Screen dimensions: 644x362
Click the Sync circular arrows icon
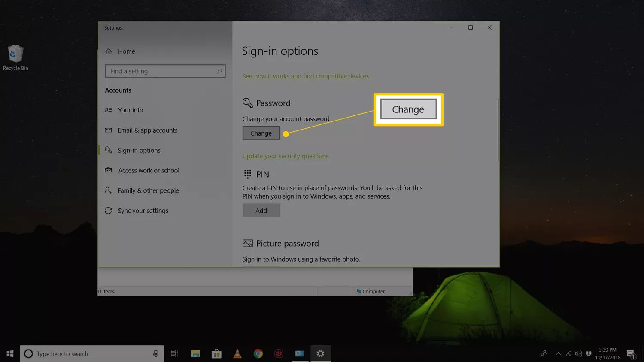point(109,211)
